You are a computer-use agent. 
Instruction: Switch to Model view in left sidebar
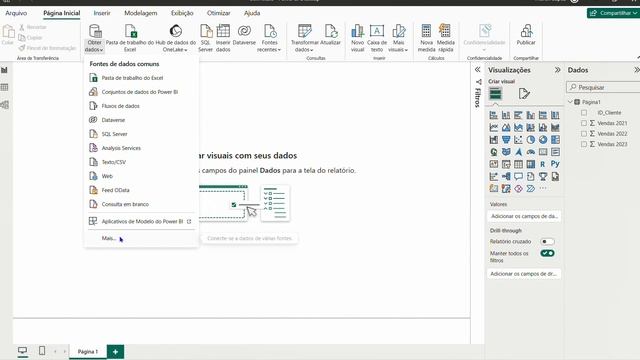click(x=4, y=105)
